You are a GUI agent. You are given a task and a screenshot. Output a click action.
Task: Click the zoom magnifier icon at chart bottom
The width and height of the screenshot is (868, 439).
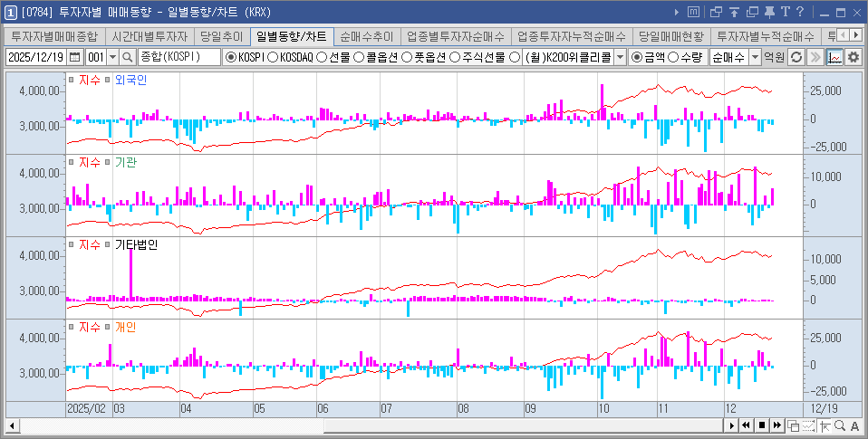click(840, 425)
